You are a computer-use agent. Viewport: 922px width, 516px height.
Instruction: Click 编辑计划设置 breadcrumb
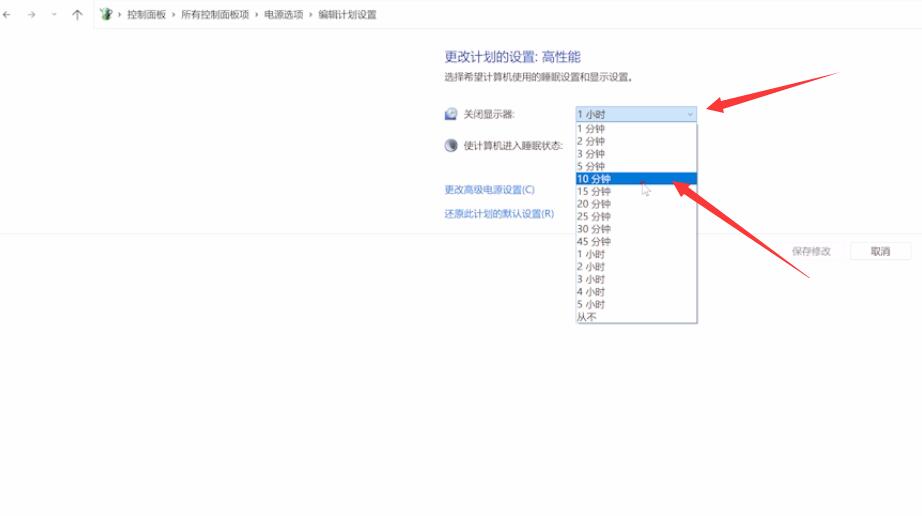click(347, 15)
